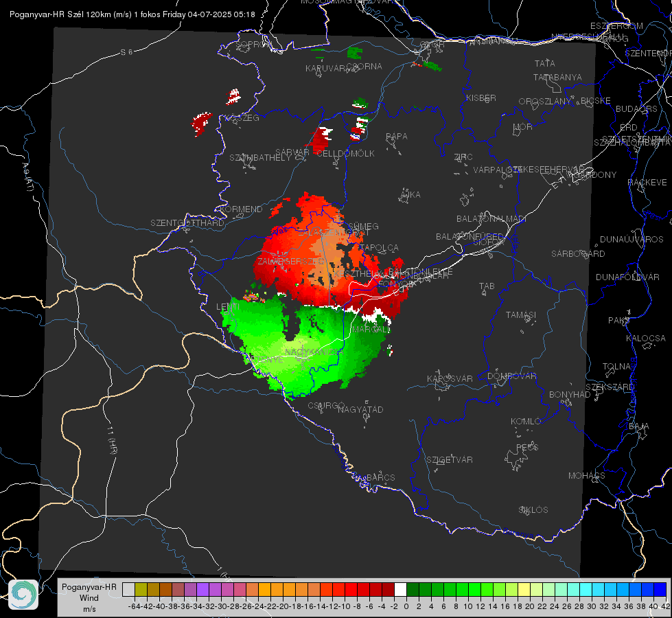Click the 20 value on the scale
This screenshot has width=672, height=618.
point(530,606)
